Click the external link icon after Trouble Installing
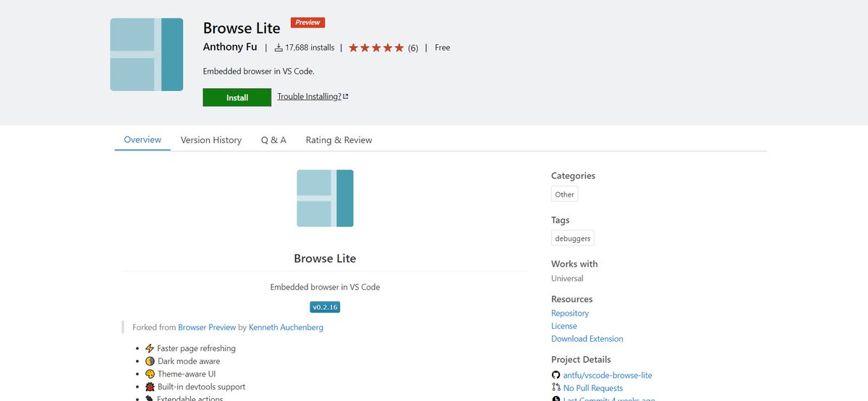Image resolution: width=868 pixels, height=401 pixels. [346, 97]
